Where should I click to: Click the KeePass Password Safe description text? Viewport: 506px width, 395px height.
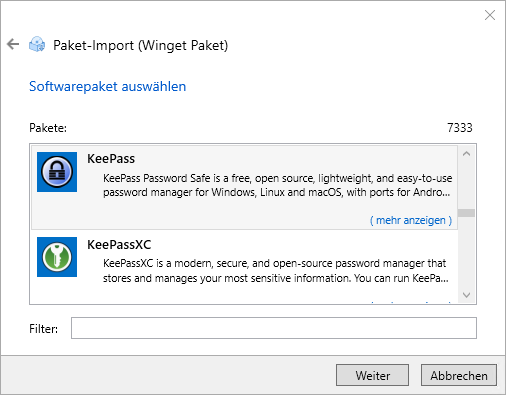tap(277, 185)
